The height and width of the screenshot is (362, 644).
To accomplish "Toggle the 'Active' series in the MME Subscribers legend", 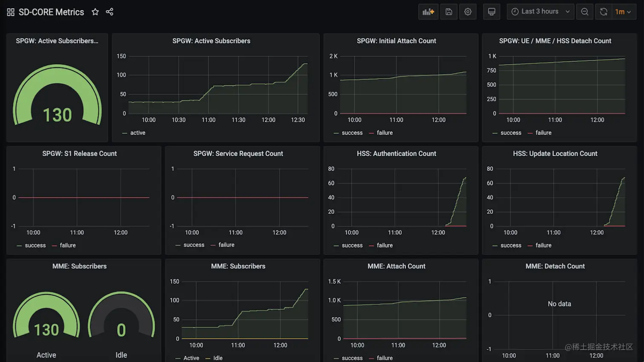I will (191, 358).
